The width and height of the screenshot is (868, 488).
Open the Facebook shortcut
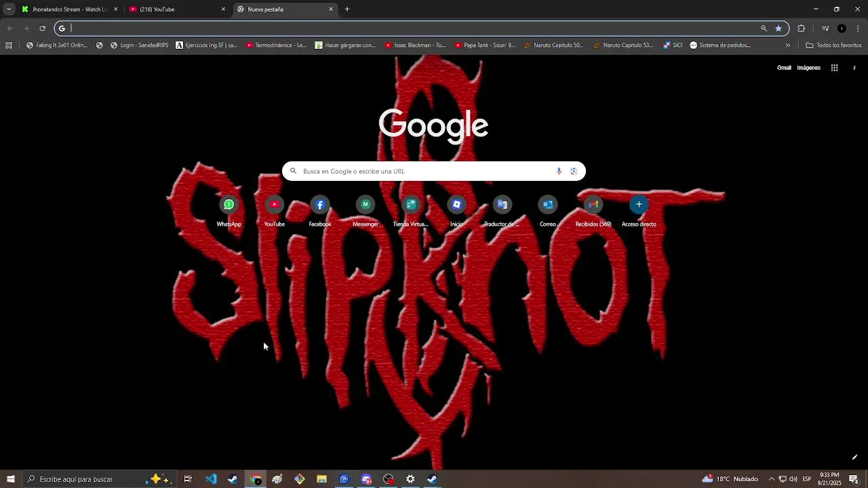tap(320, 211)
